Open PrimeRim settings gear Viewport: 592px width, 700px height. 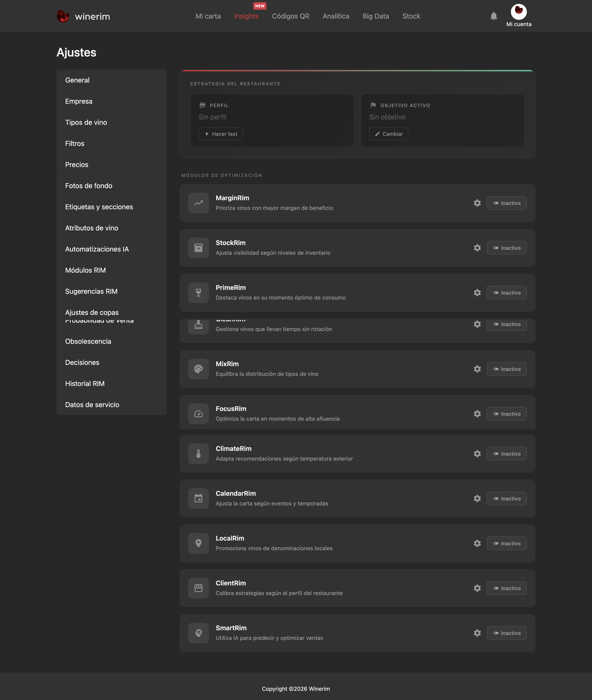tap(477, 293)
